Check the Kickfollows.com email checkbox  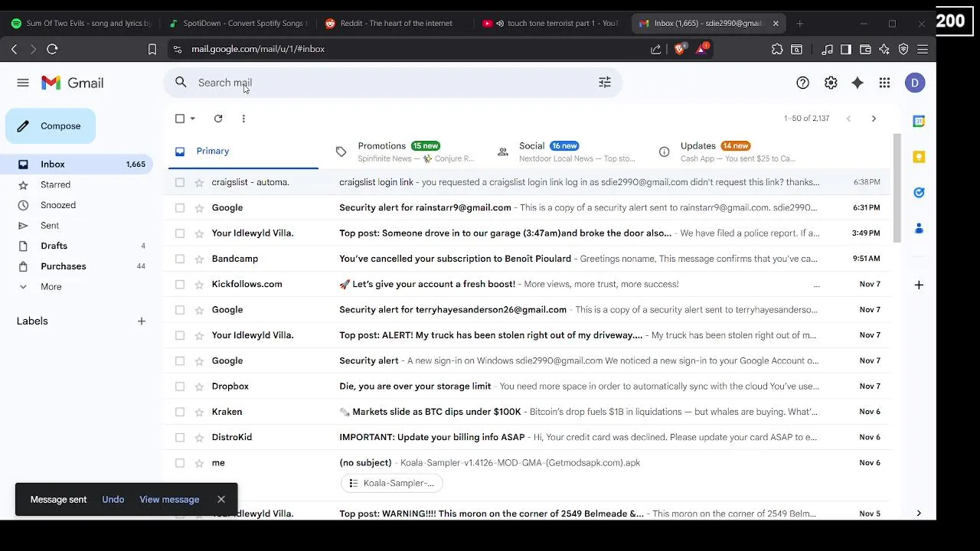click(180, 284)
